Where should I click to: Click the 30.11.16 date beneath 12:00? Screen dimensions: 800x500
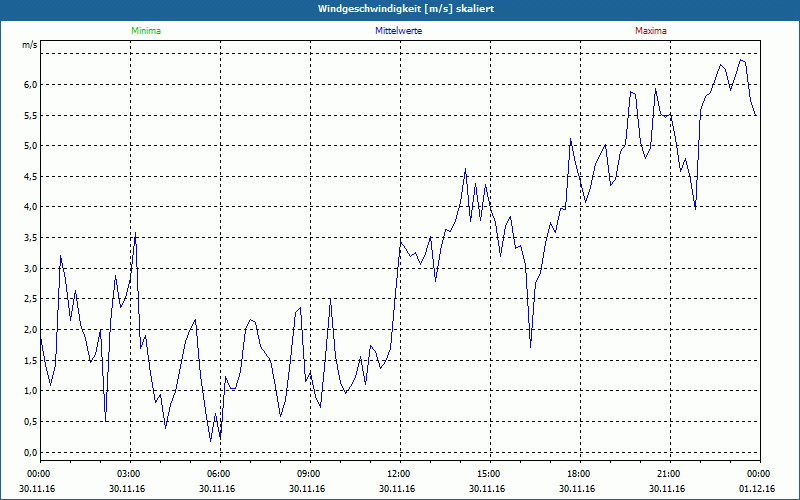coord(397,489)
